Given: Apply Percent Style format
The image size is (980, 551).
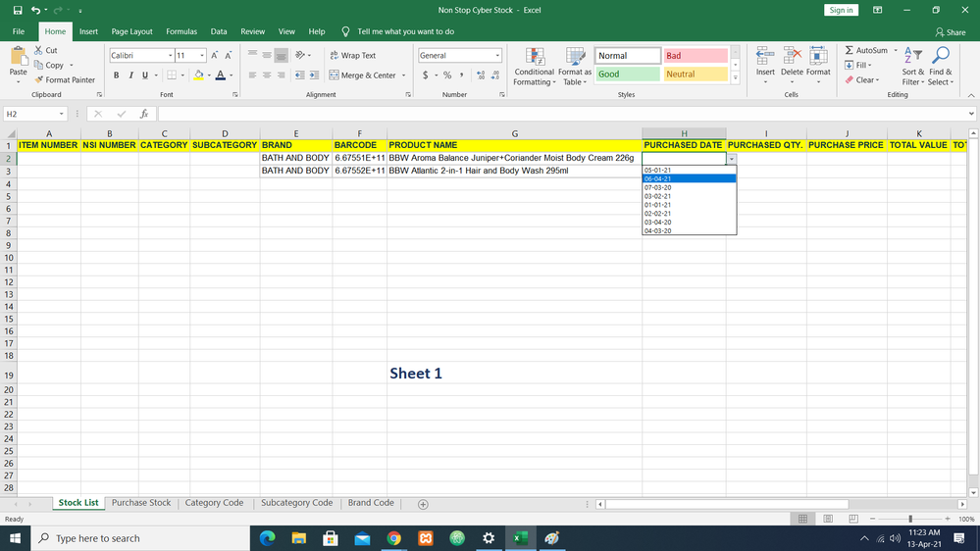Looking at the screenshot, I should tap(447, 75).
